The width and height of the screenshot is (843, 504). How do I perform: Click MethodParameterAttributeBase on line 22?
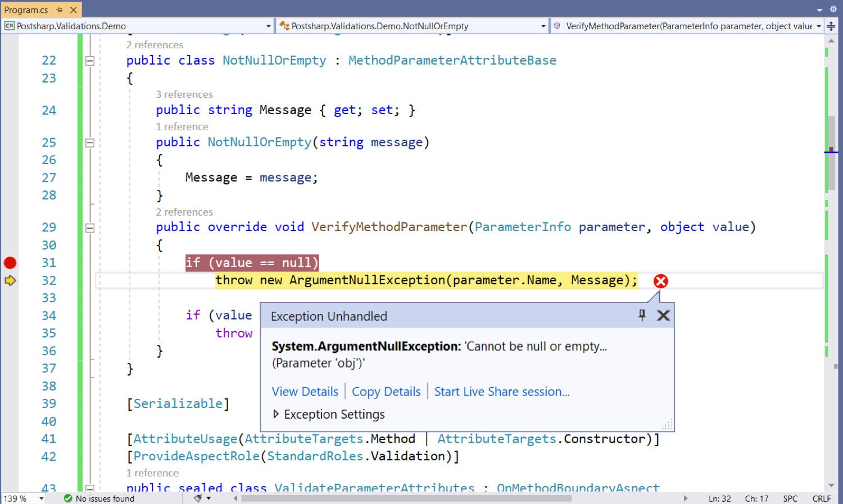(x=452, y=60)
